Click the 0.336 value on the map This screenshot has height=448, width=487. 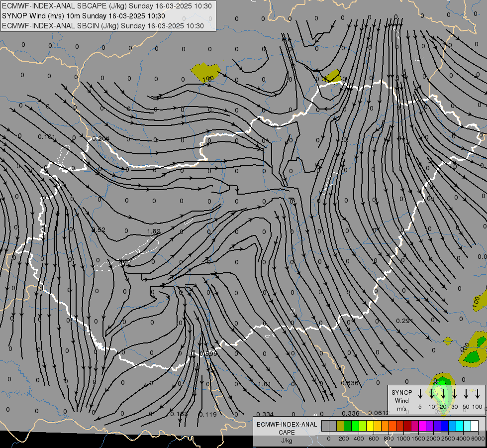[351, 413]
